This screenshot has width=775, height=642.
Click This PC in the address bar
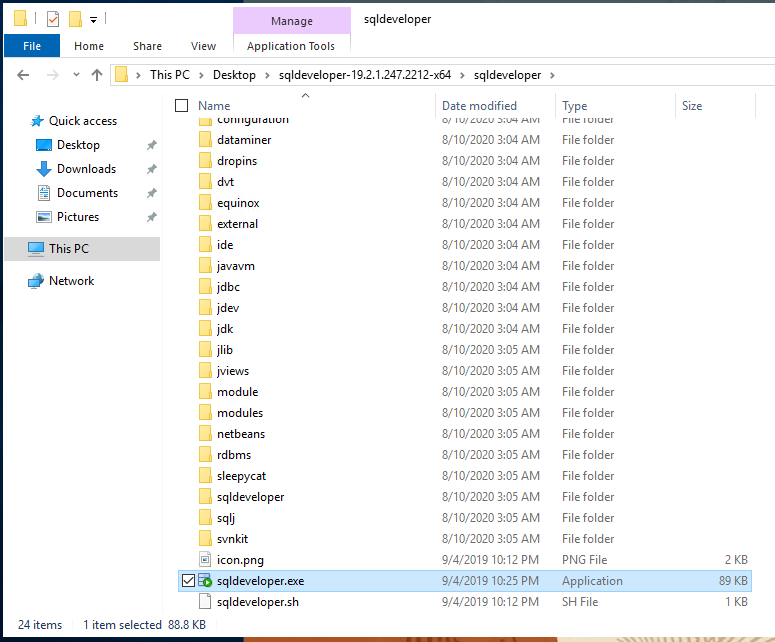coord(170,75)
